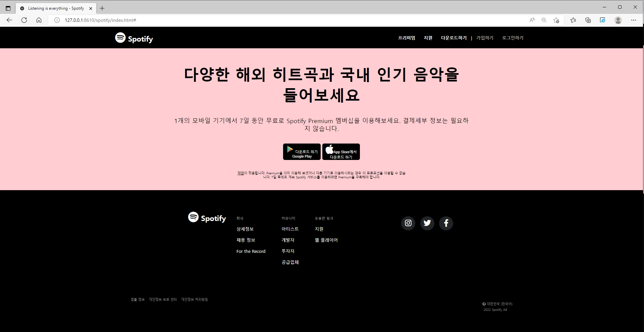Open browser Collections
Screen dimensions: 644x332
click(588, 20)
